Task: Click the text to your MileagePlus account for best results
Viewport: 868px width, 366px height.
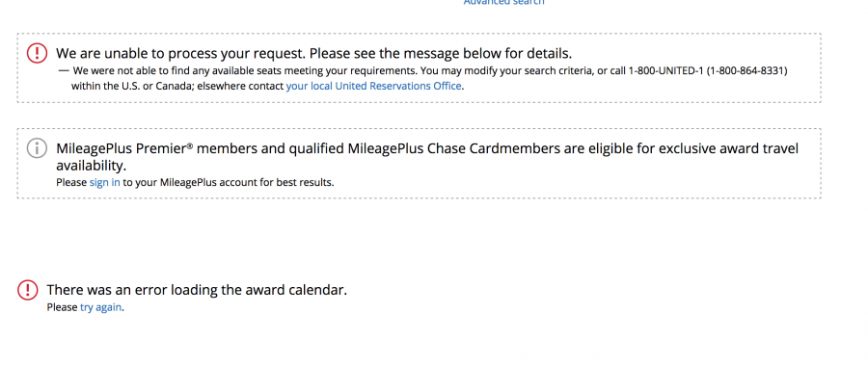Action: (228, 182)
